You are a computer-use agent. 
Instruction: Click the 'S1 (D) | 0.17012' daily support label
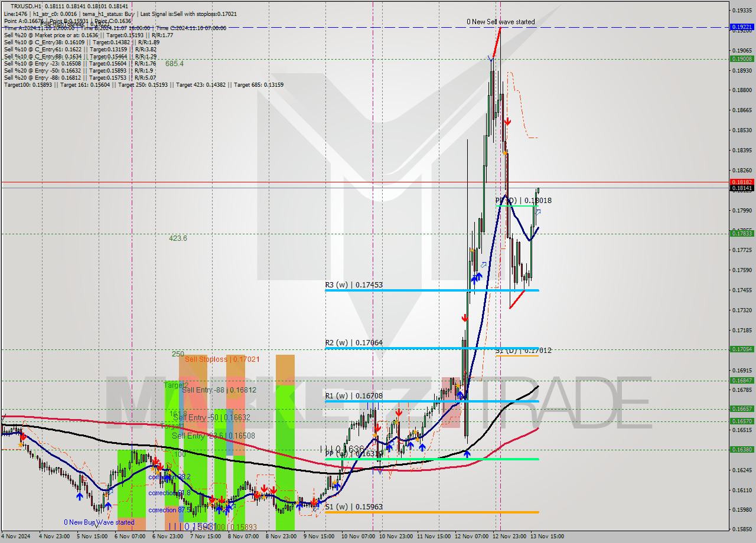[523, 351]
